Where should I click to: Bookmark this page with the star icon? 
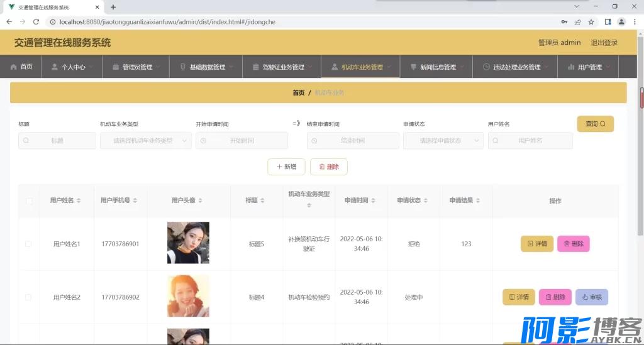(x=591, y=21)
